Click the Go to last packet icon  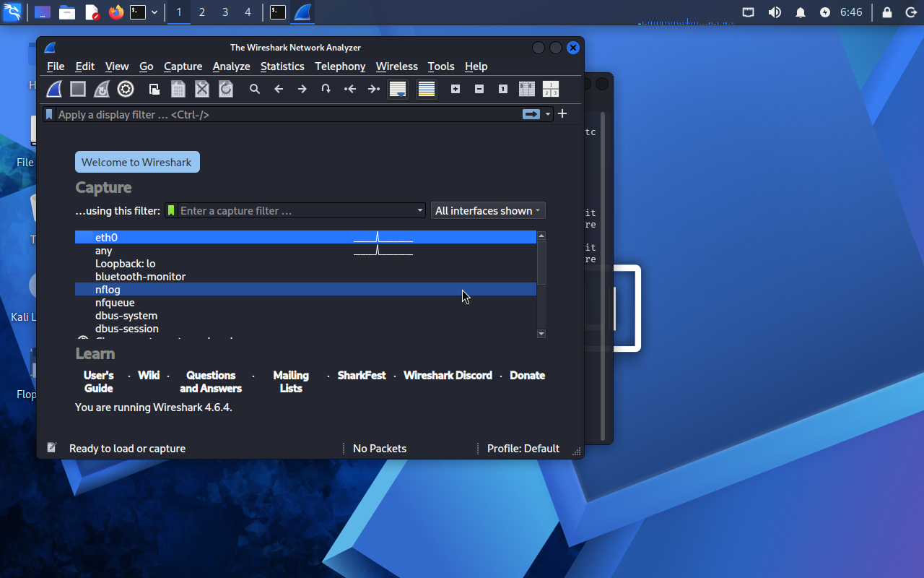point(373,89)
